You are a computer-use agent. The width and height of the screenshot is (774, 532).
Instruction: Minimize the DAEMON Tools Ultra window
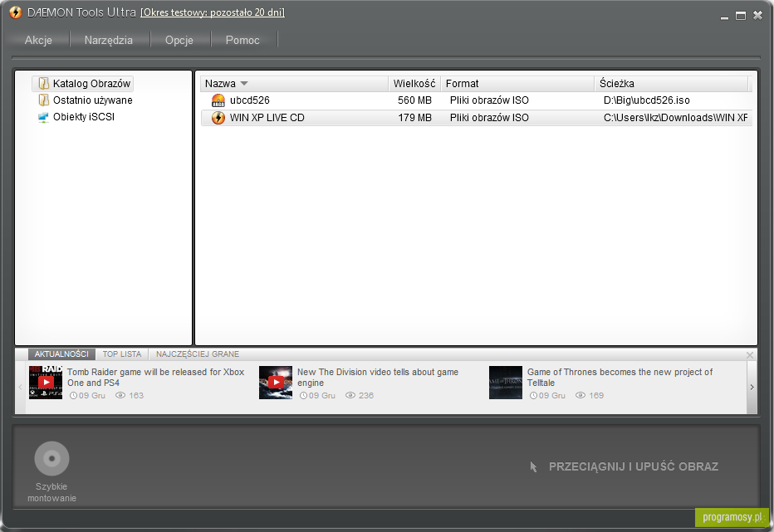724,17
